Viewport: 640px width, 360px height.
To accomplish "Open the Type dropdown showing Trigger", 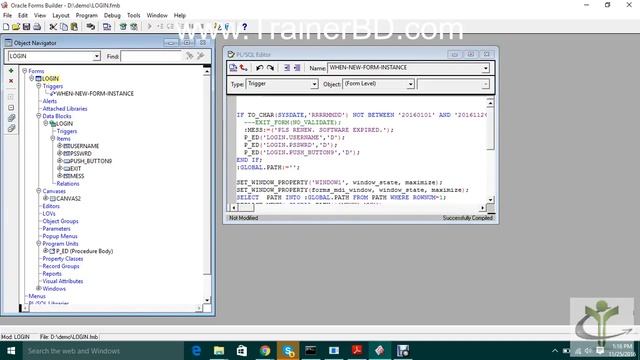I will [314, 84].
